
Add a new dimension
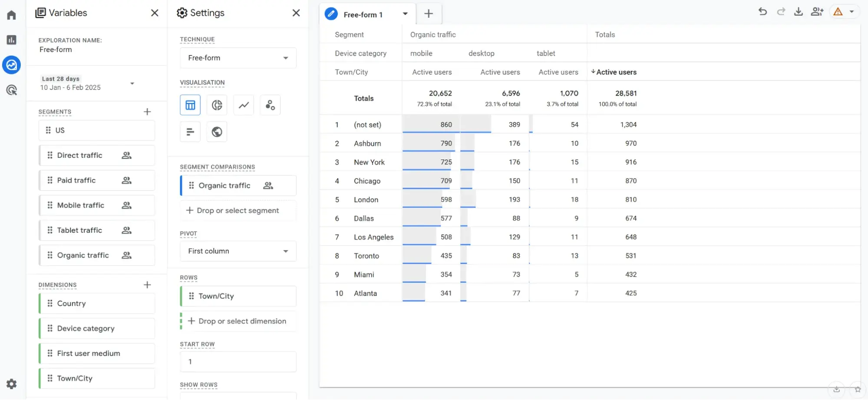(x=147, y=285)
